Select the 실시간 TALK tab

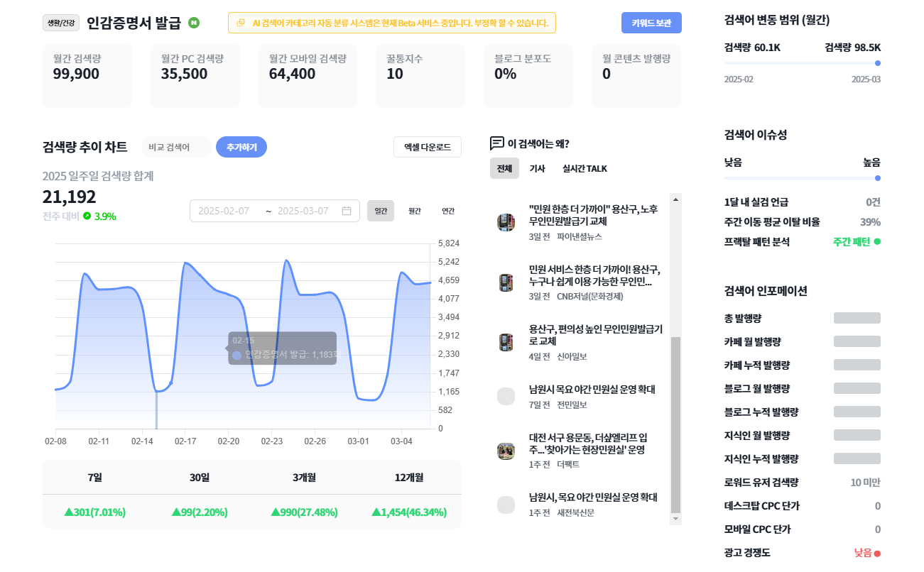(x=585, y=168)
